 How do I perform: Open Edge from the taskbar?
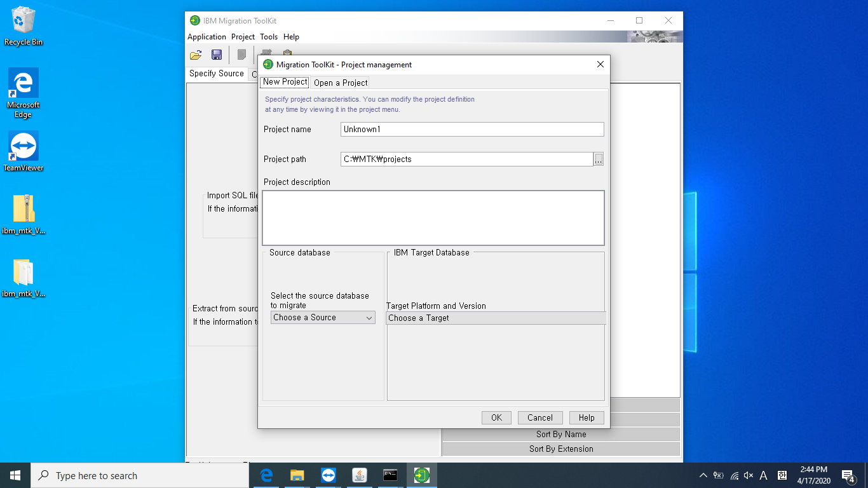pos(266,475)
